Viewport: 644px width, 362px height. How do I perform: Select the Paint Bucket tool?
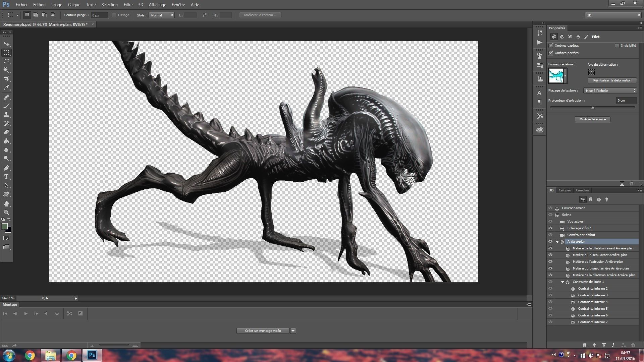6,141
